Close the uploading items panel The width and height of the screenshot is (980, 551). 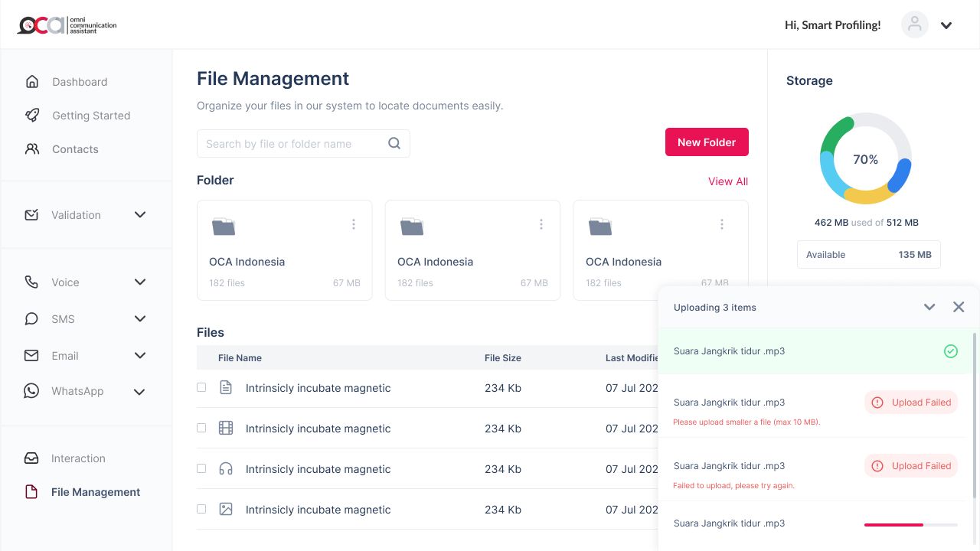coord(959,307)
